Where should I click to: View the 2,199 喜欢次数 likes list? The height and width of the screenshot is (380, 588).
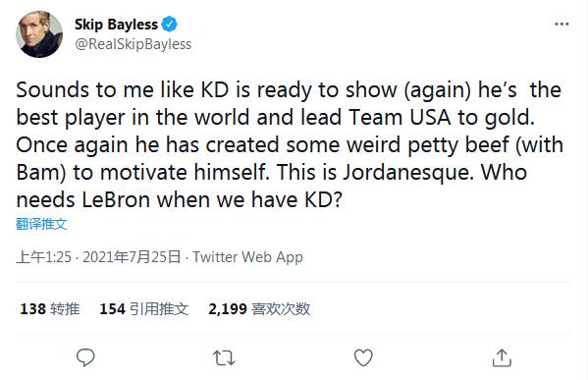(259, 309)
